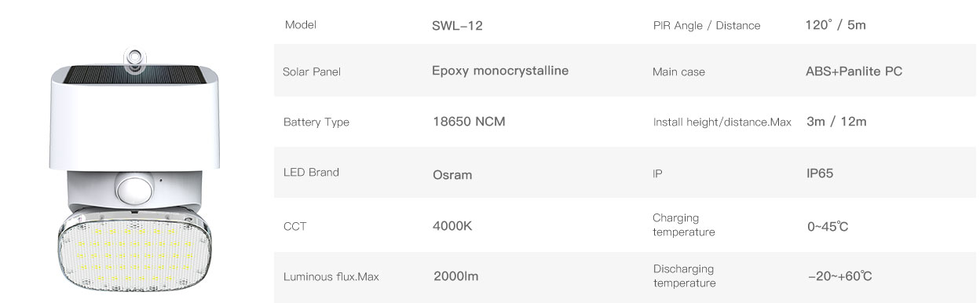Select the 2000lm luminous flux value

click(x=455, y=276)
